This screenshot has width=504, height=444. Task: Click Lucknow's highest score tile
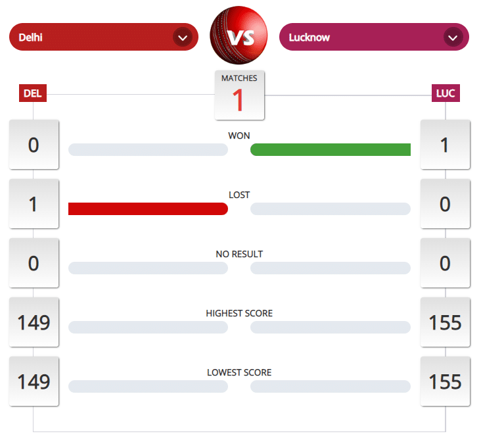(445, 322)
